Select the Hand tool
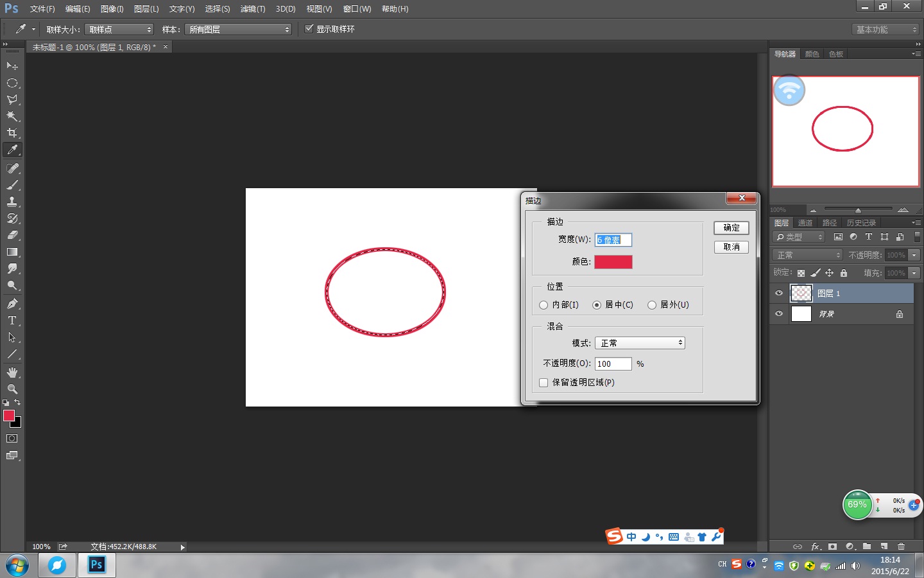924x578 pixels. (x=12, y=372)
